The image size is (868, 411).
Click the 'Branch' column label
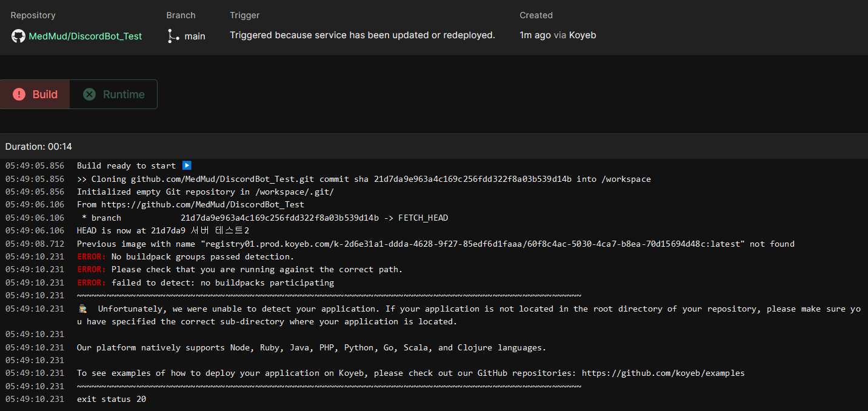pos(181,15)
